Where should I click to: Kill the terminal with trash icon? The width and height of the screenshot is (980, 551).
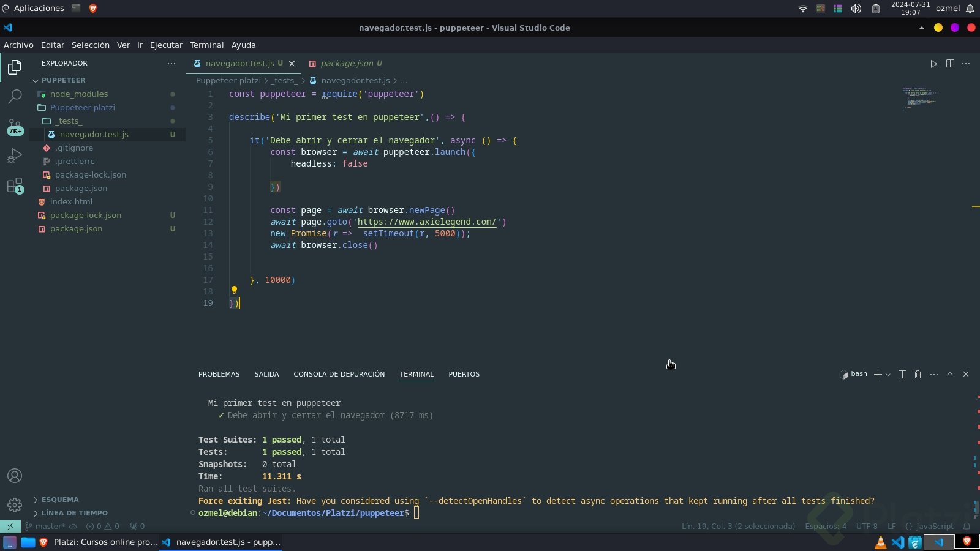pos(918,374)
